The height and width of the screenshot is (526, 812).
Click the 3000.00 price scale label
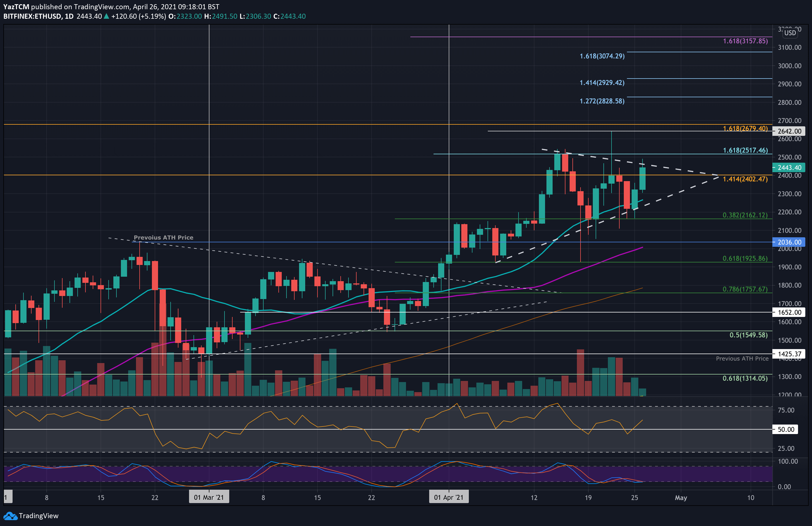[789, 66]
